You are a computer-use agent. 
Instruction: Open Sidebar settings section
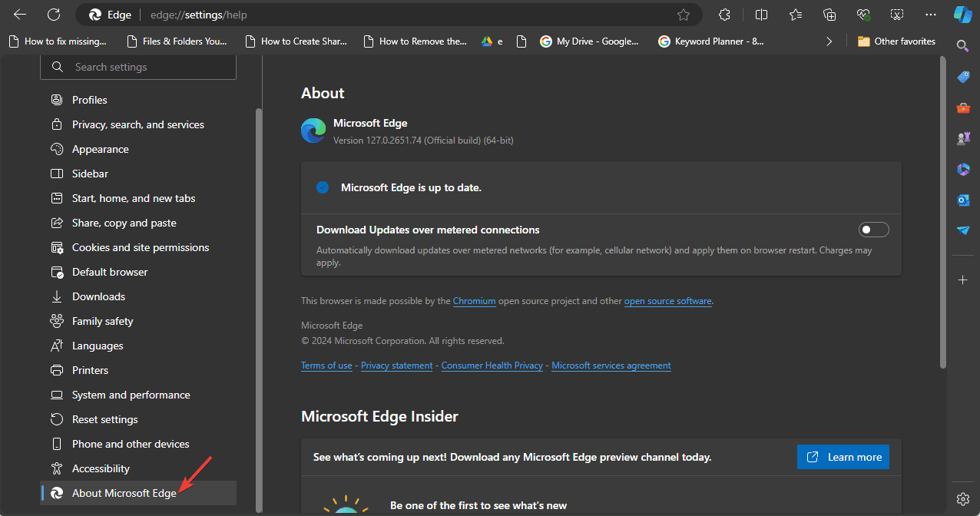coord(138,174)
